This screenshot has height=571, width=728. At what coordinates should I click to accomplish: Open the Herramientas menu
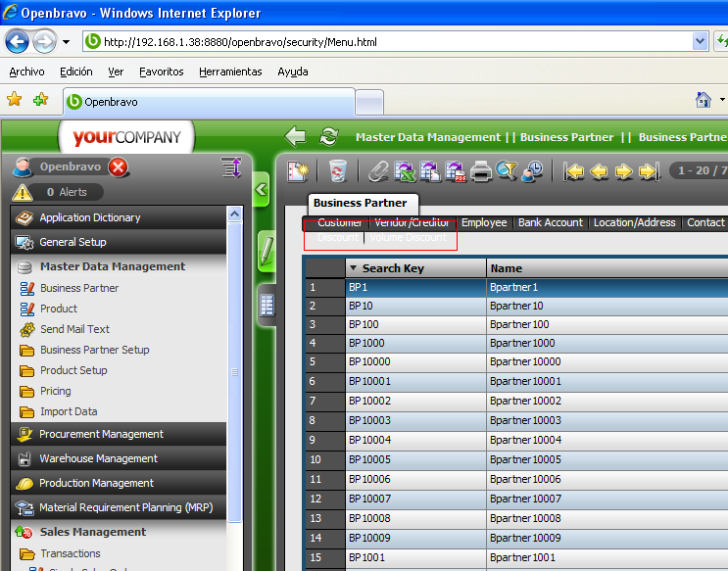[230, 71]
